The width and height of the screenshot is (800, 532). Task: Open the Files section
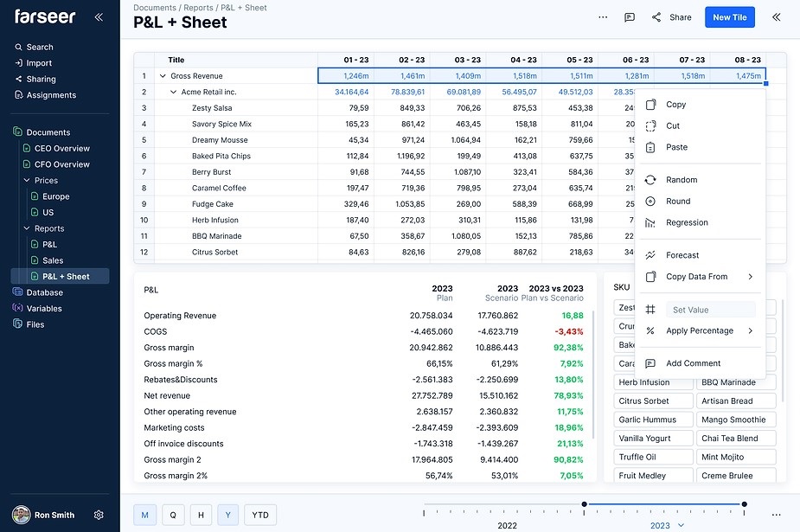click(x=29, y=324)
